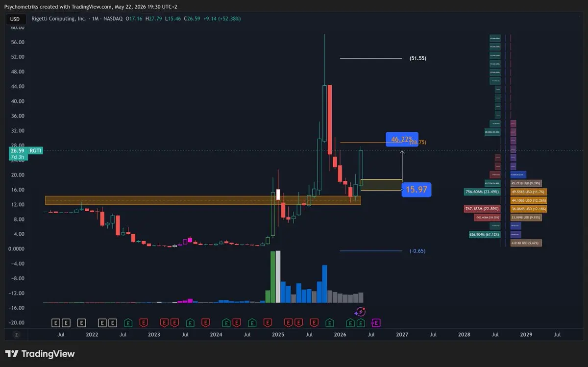
Task: Click the 2027 time axis label
Action: (x=402, y=335)
